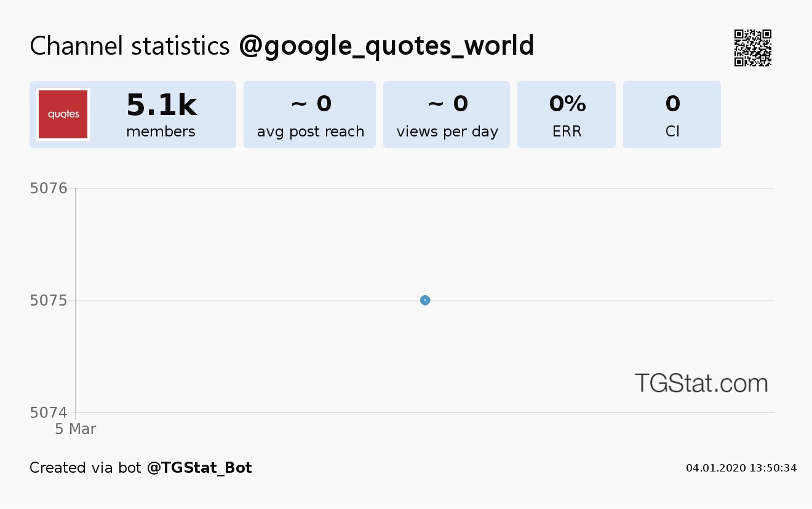
Task: Click the 5 Mar axis label
Action: [76, 429]
